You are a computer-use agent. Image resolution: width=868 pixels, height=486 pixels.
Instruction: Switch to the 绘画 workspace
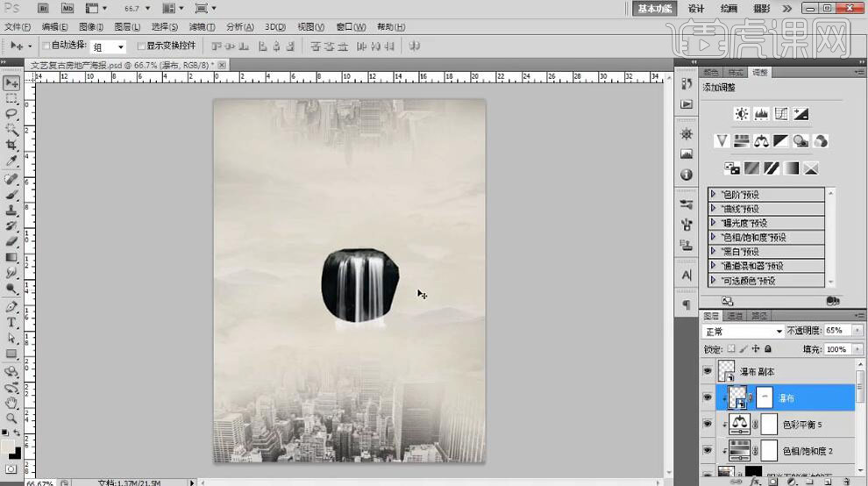point(729,8)
